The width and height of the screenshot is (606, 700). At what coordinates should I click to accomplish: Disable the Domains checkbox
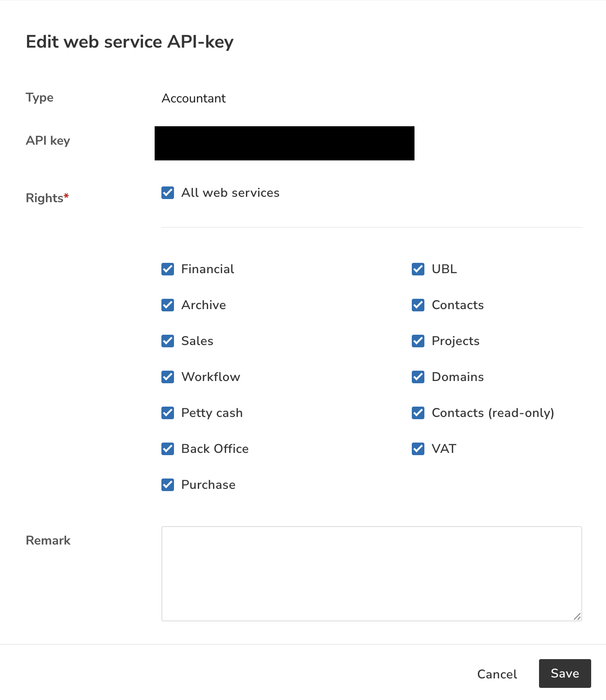418,377
